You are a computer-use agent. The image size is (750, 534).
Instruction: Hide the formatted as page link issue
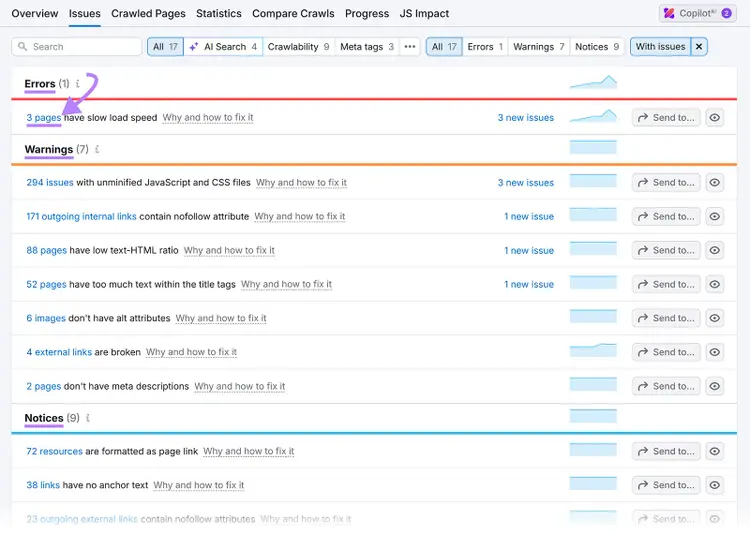(x=715, y=451)
